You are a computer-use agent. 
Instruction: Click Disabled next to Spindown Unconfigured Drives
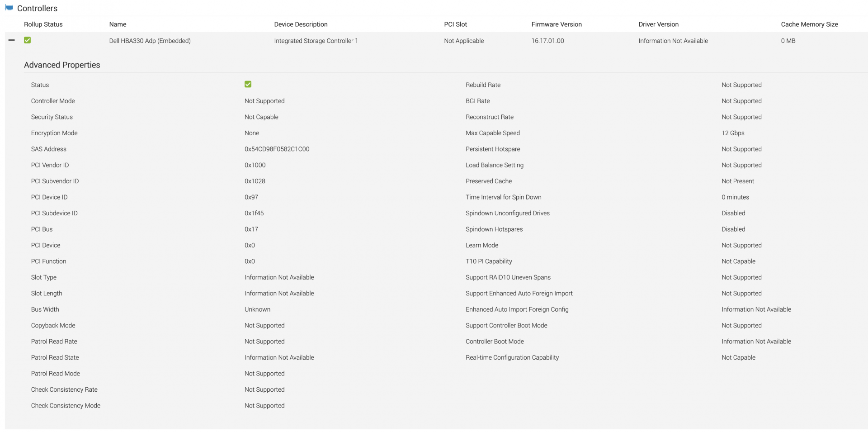[733, 213]
